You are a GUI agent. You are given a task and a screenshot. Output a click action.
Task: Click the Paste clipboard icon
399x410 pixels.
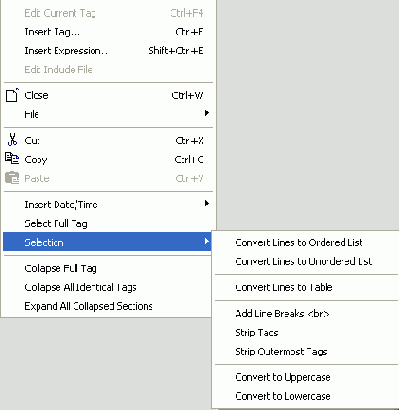coord(12,178)
